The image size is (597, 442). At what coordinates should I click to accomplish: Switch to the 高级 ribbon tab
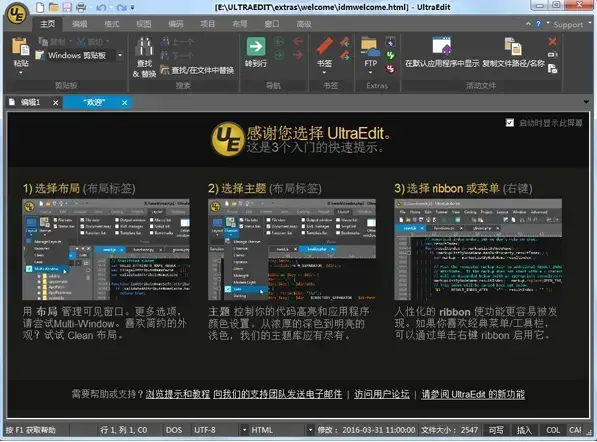[x=303, y=24]
